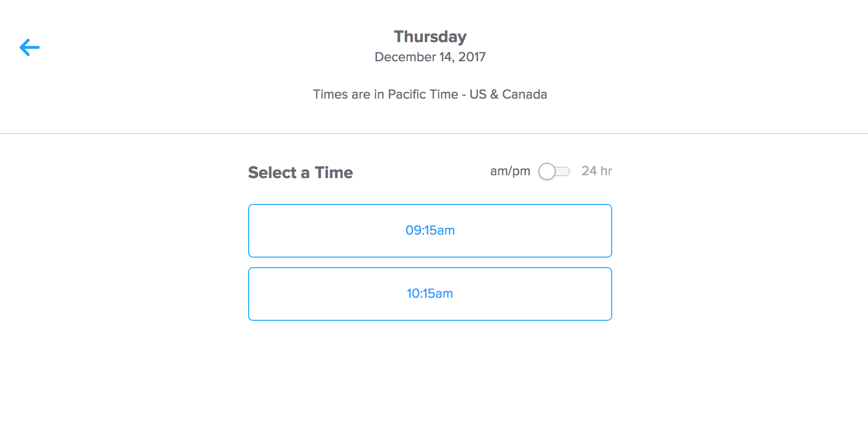Click the "09:15am" text in the first slot

point(430,230)
